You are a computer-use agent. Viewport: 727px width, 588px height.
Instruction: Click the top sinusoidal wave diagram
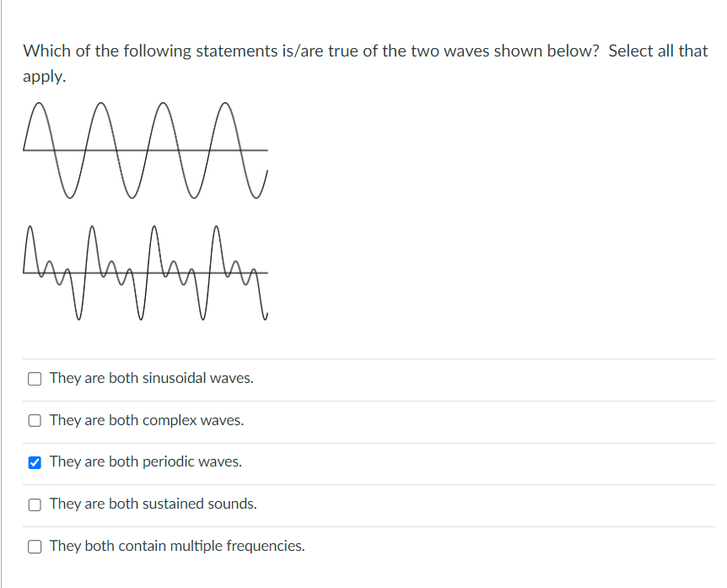click(x=148, y=149)
